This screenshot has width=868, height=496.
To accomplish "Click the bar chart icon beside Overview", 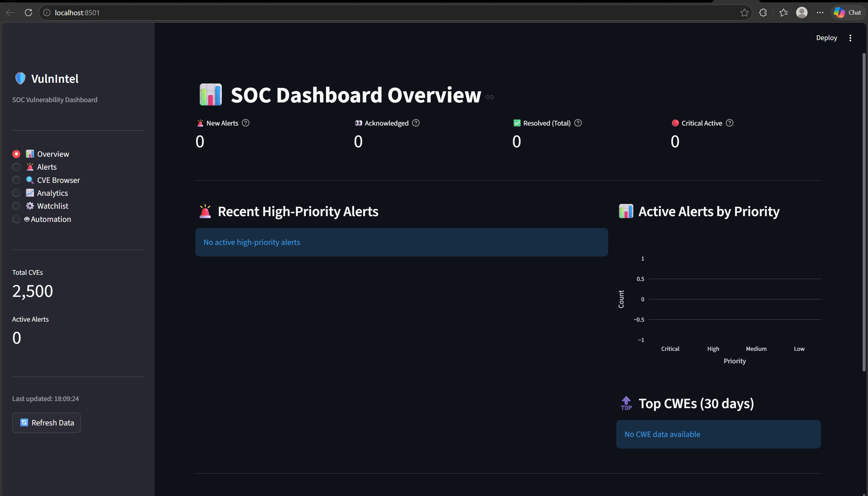I will 30,154.
